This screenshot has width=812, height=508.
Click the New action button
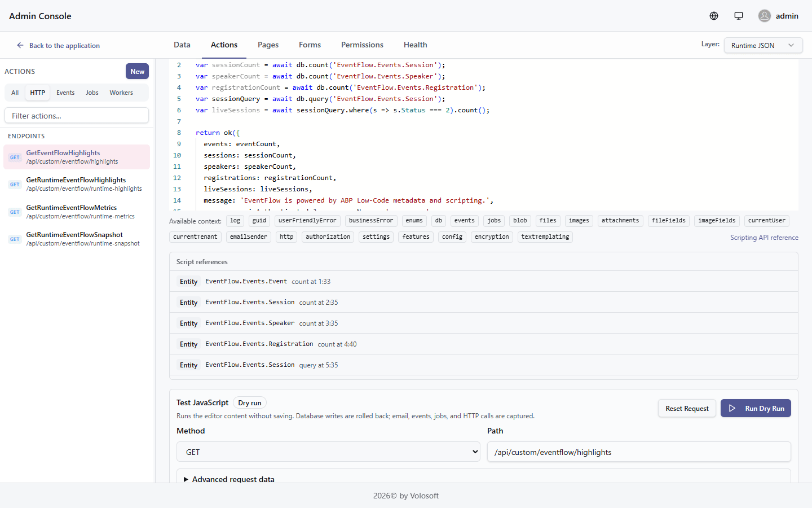click(x=137, y=71)
